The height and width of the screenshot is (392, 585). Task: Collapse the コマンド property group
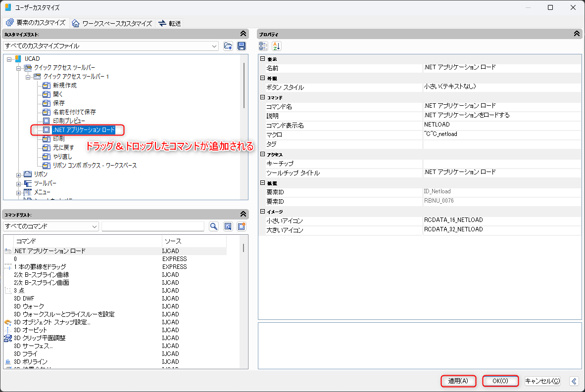pyautogui.click(x=263, y=97)
